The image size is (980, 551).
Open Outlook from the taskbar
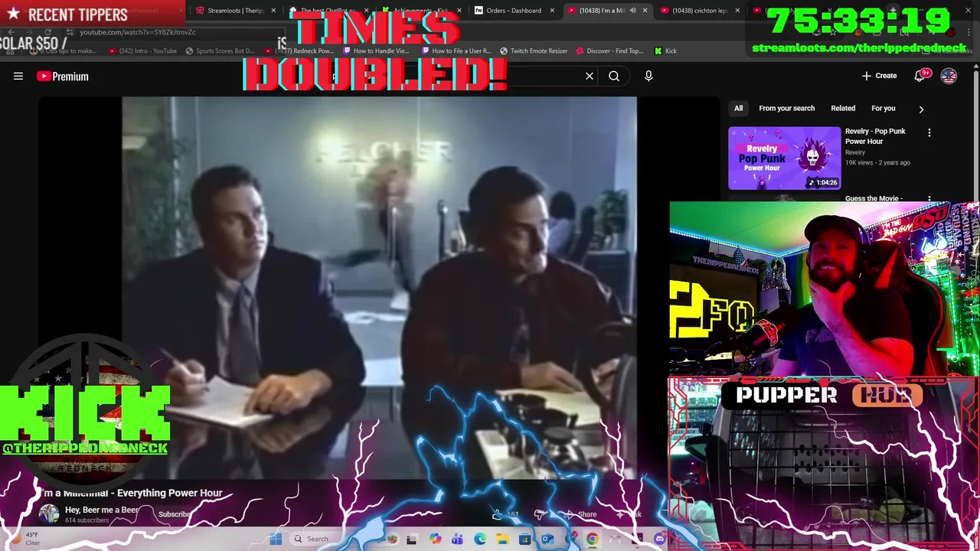tap(547, 539)
